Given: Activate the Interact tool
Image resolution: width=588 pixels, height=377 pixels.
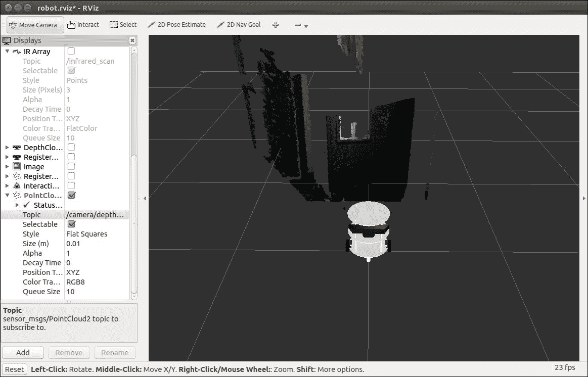Looking at the screenshot, I should pyautogui.click(x=83, y=25).
